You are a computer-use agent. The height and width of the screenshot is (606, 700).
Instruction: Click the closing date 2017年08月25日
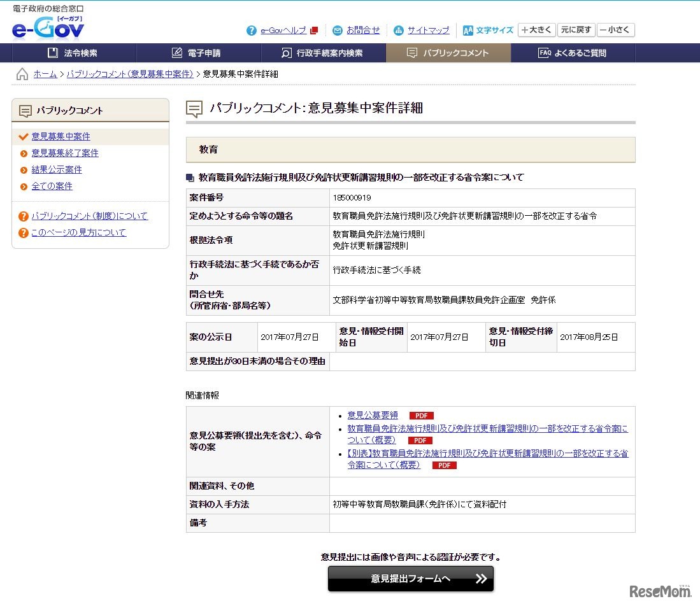[x=589, y=337]
